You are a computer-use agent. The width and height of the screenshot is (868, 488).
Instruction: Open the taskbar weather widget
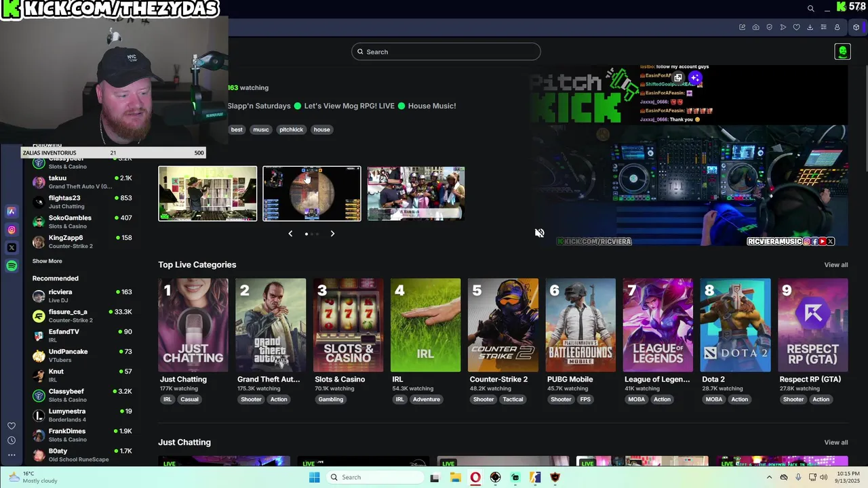34,477
